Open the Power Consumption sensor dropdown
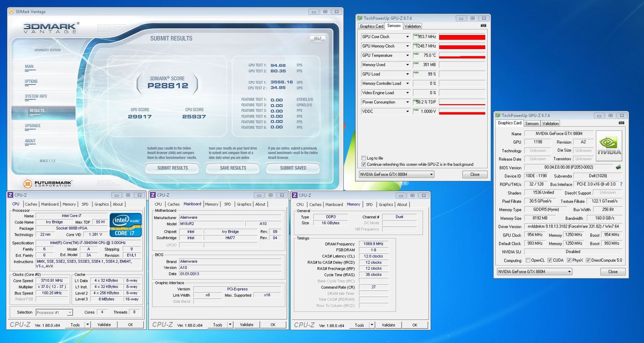Image resolution: width=644 pixels, height=343 pixels. 407,102
